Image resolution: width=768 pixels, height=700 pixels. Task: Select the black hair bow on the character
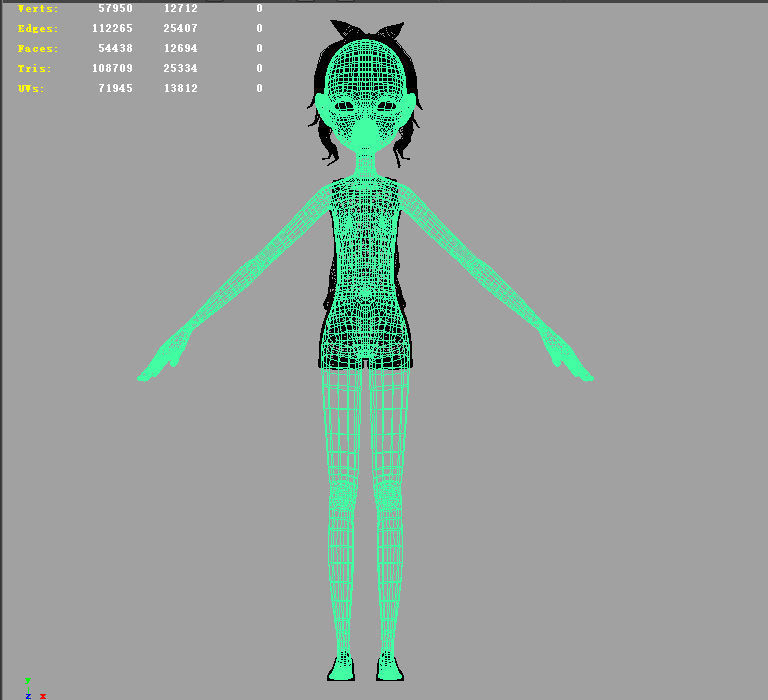(367, 29)
